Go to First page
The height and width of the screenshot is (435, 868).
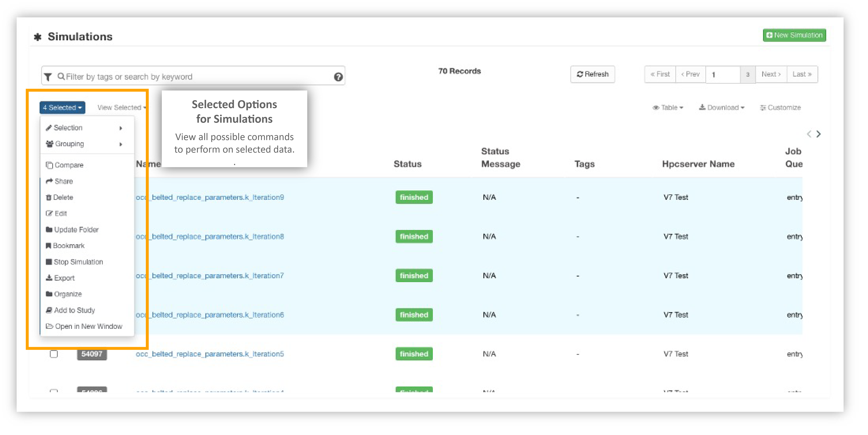coord(660,74)
